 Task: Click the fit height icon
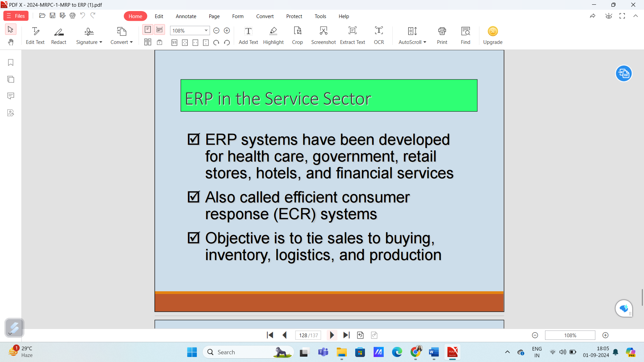coord(206,43)
